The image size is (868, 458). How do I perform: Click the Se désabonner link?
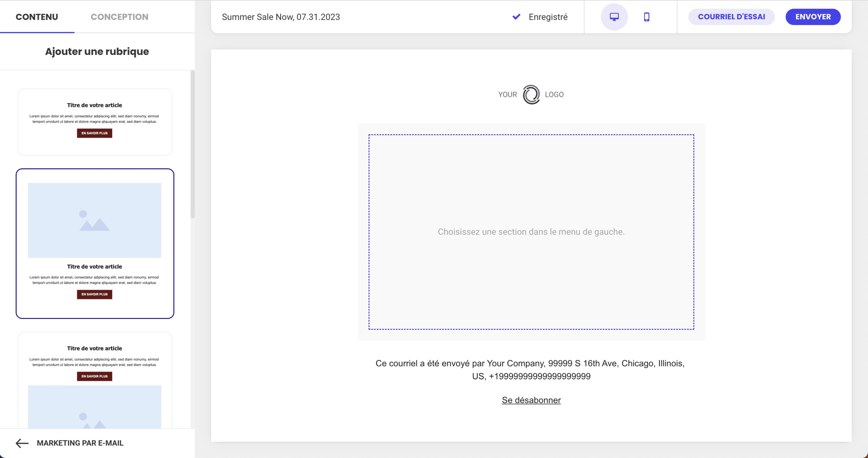coord(531,400)
